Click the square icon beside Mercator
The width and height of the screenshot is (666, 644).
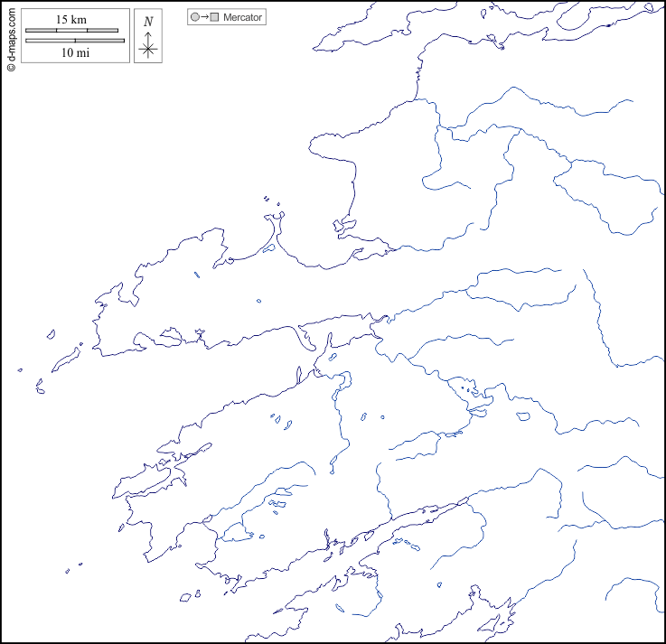pos(214,17)
